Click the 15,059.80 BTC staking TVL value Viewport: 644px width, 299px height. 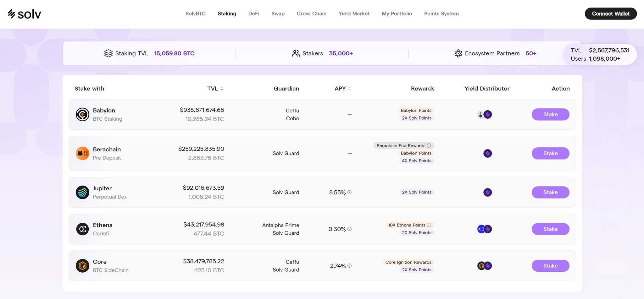[174, 53]
